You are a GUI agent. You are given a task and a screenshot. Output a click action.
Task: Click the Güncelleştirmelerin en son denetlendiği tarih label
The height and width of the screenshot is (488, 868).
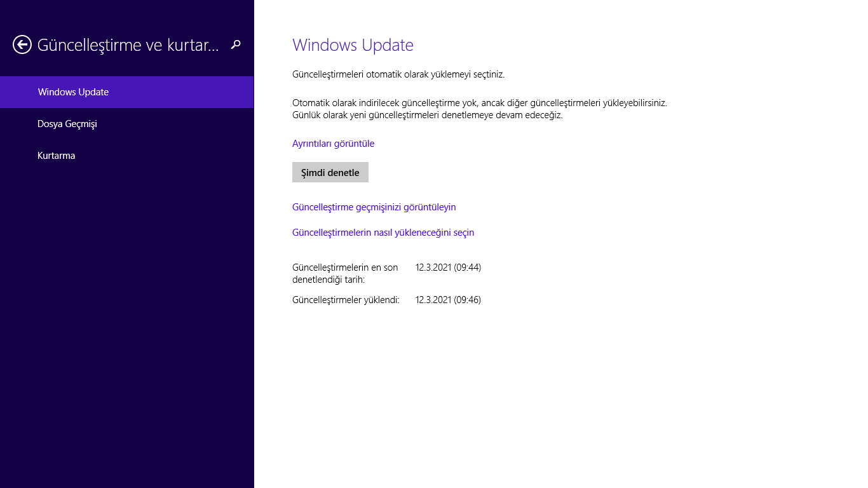pyautogui.click(x=345, y=273)
